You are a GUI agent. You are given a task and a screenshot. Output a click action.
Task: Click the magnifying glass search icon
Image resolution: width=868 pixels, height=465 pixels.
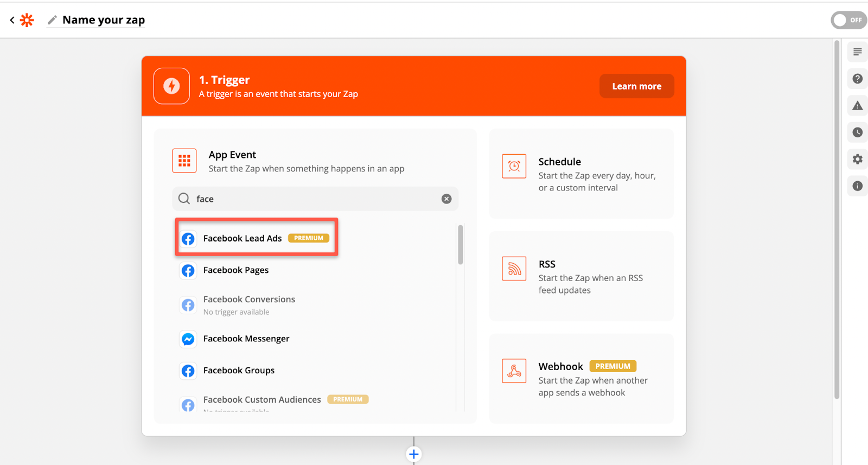point(184,199)
